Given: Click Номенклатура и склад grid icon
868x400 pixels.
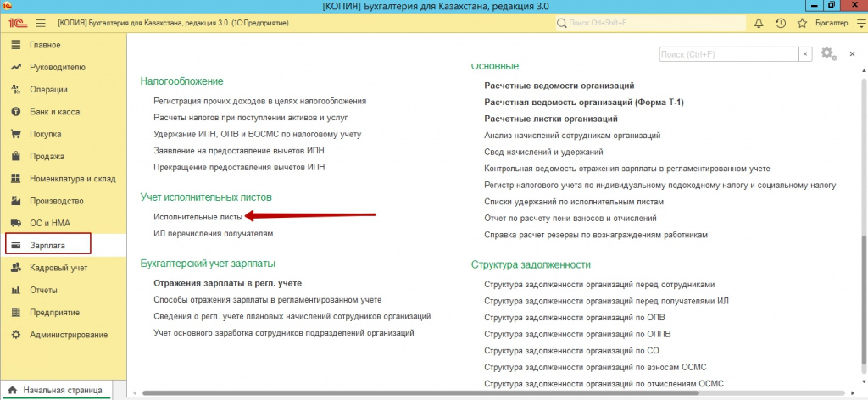Looking at the screenshot, I should [x=16, y=179].
